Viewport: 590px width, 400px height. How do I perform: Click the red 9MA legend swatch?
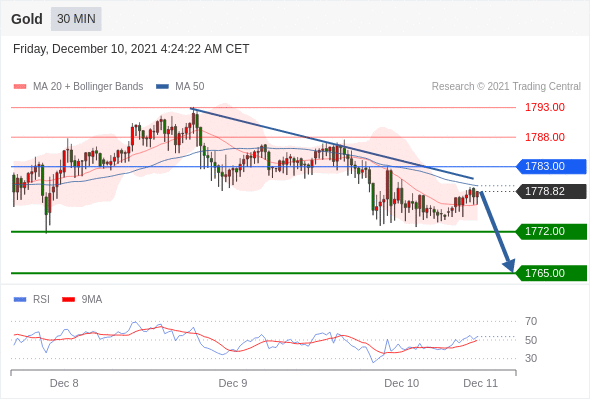pos(68,300)
